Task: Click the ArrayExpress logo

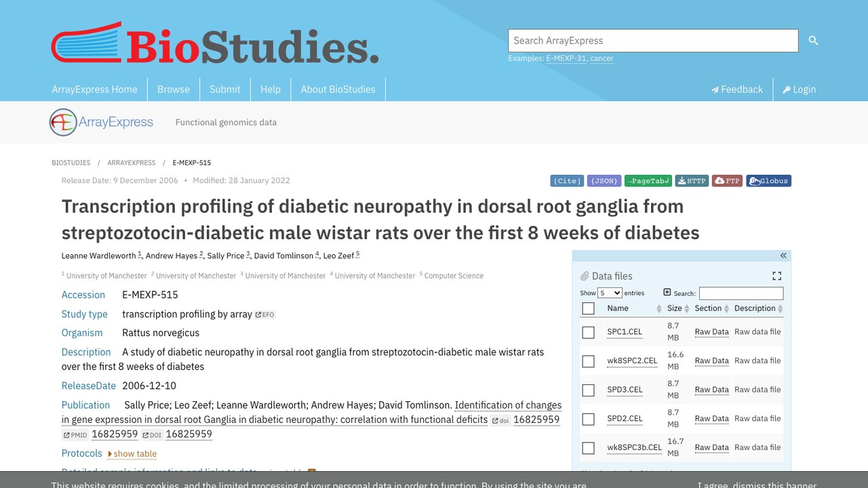Action: 102,123
